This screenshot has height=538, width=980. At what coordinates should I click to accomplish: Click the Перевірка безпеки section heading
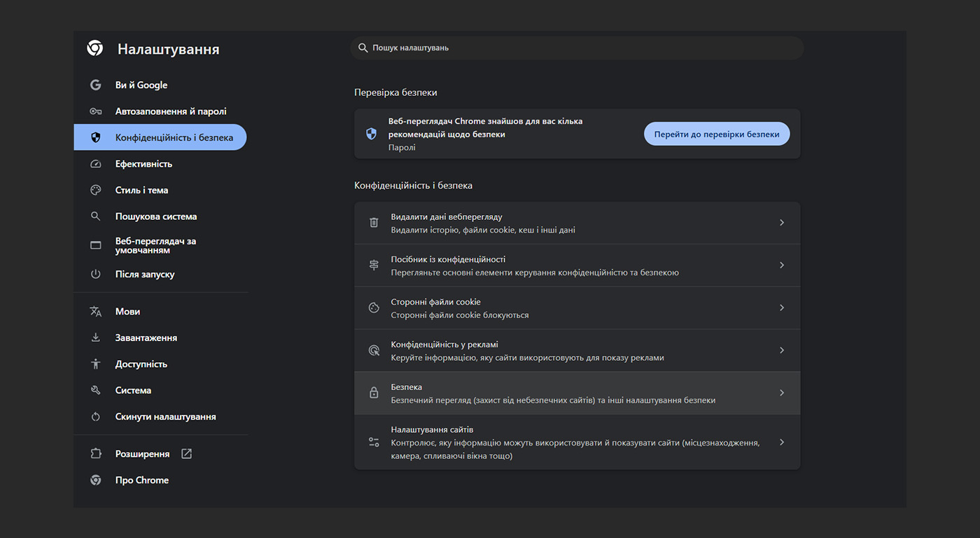[395, 92]
